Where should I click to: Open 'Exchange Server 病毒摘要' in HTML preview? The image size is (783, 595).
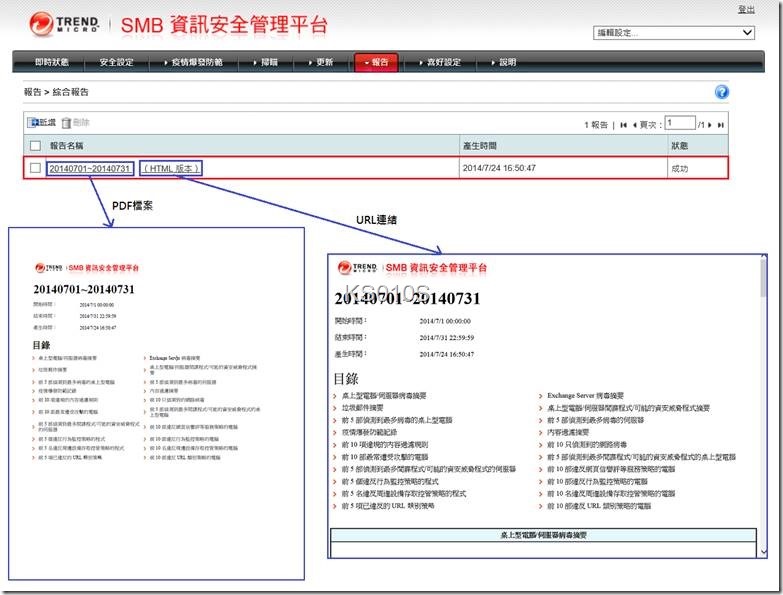pos(585,396)
